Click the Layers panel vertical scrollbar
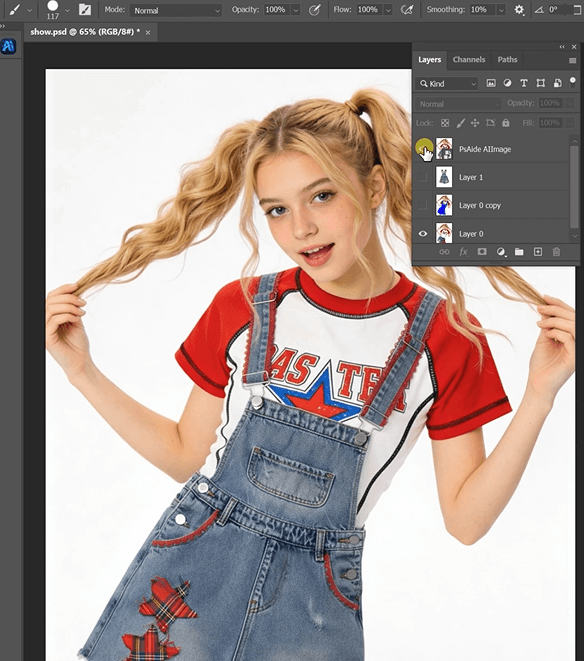 click(x=574, y=188)
